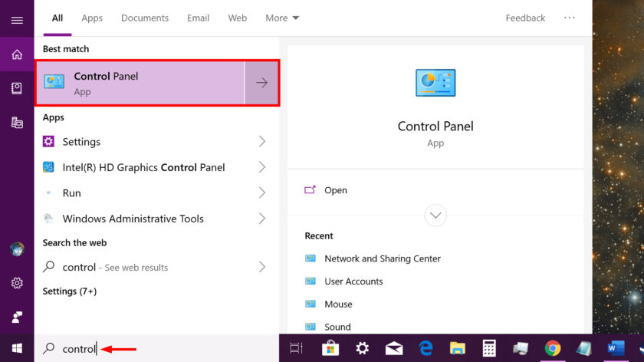Open recent Network and Sharing Center
This screenshot has height=362, width=644.
point(383,258)
